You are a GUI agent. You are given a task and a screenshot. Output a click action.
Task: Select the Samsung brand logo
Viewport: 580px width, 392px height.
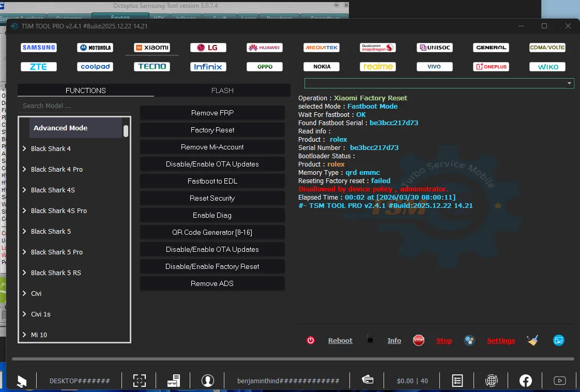(x=39, y=48)
